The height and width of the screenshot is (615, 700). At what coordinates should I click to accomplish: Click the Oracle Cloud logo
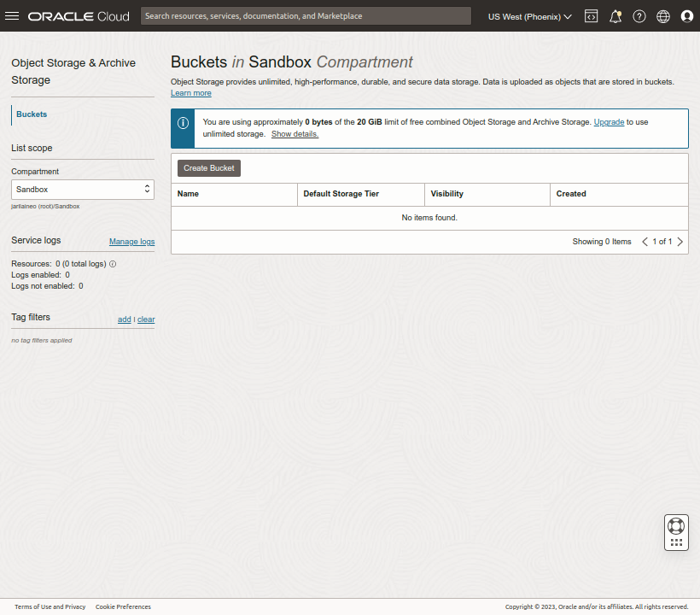(x=79, y=15)
